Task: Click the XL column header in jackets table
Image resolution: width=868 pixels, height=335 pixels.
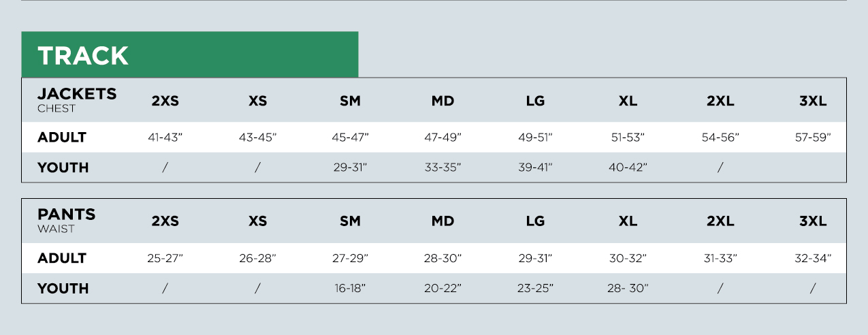Action: (x=628, y=101)
